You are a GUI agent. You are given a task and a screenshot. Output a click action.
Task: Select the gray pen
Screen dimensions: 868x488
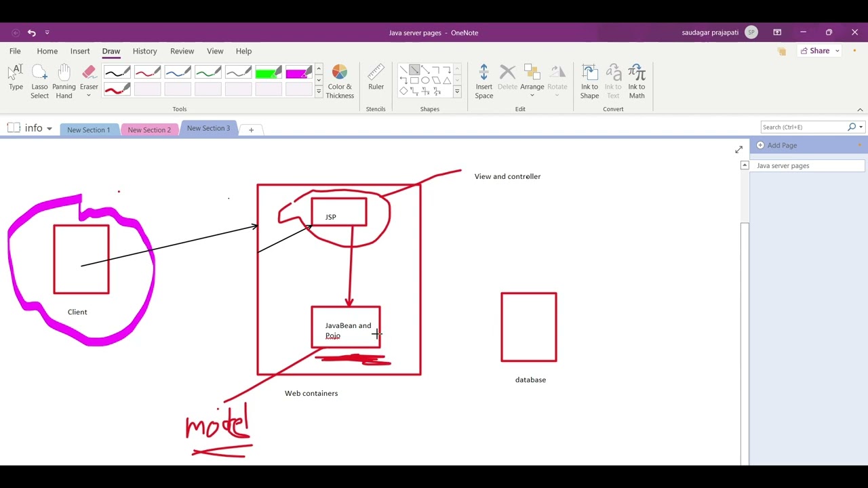point(238,73)
